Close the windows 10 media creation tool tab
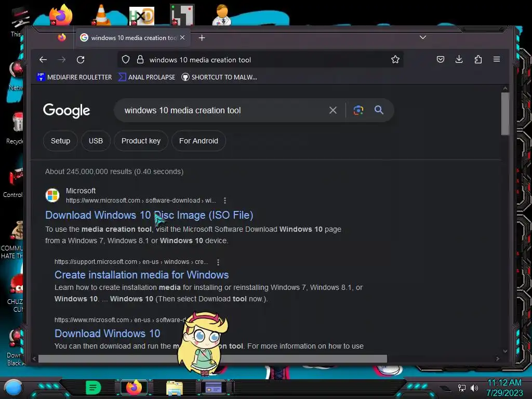This screenshot has height=399, width=532. point(182,37)
